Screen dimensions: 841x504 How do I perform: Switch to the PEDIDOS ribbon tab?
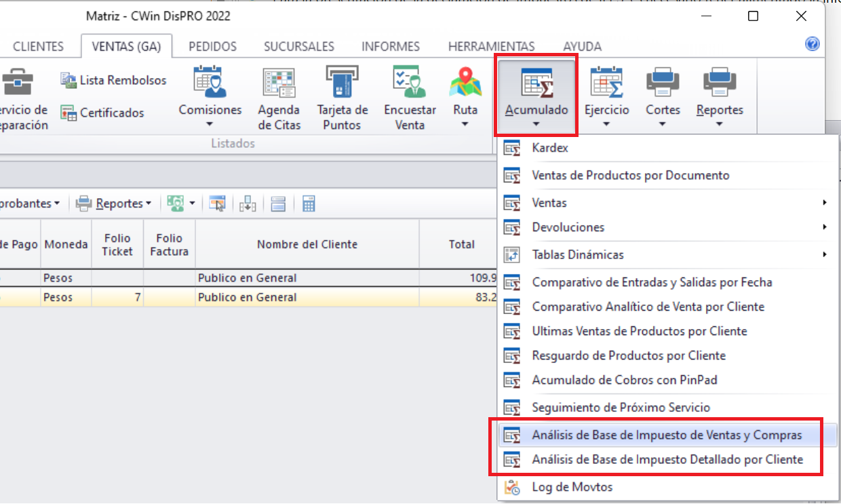pos(212,47)
